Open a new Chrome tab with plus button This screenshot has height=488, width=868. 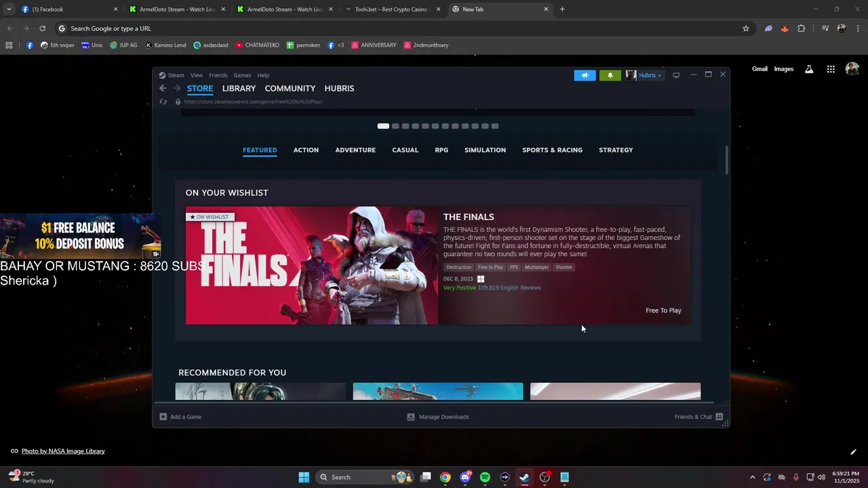(x=562, y=9)
